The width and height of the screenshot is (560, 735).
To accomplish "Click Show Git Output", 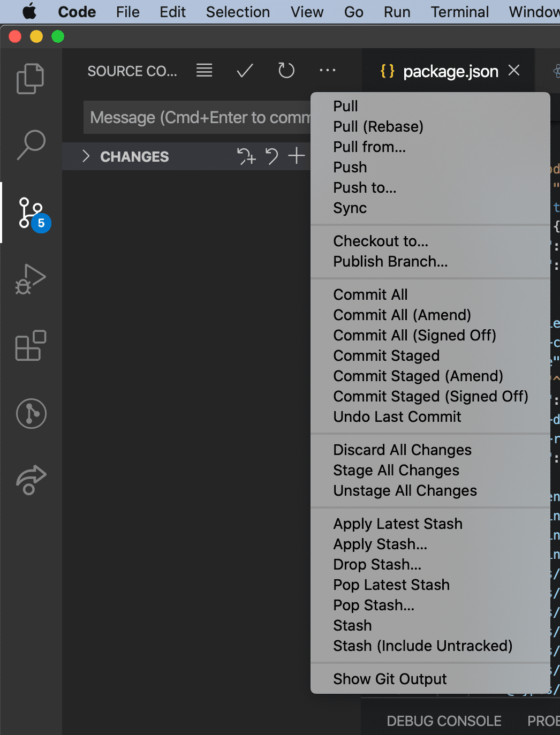I will [390, 679].
